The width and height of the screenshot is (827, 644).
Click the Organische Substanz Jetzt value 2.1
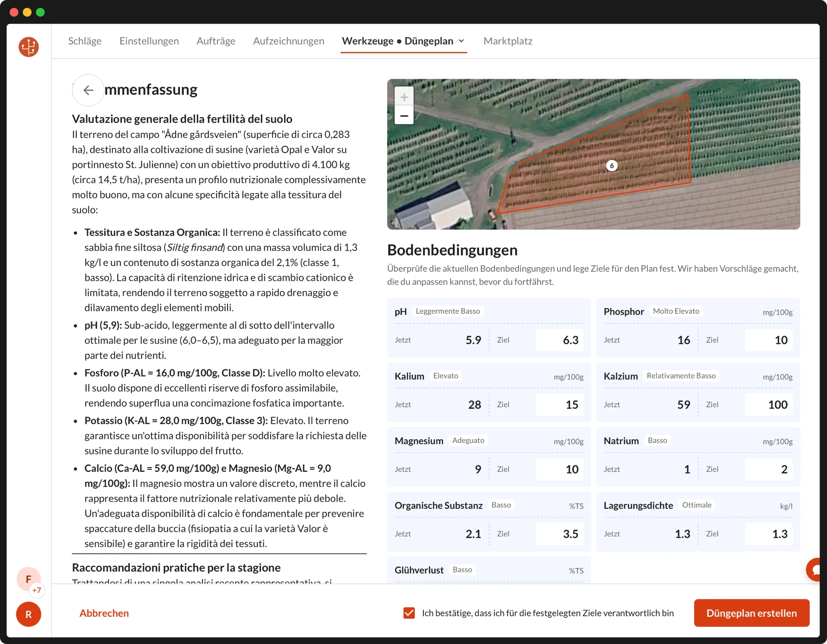click(x=473, y=534)
